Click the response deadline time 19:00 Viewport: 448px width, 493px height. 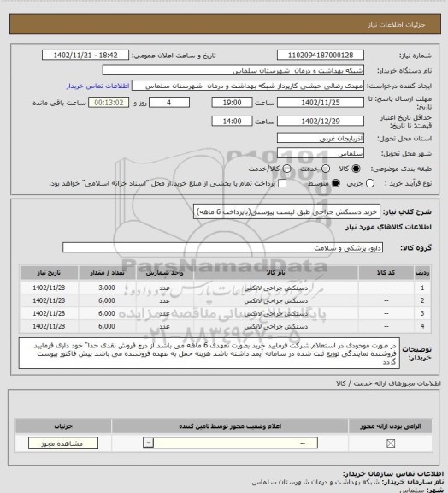[x=233, y=103]
